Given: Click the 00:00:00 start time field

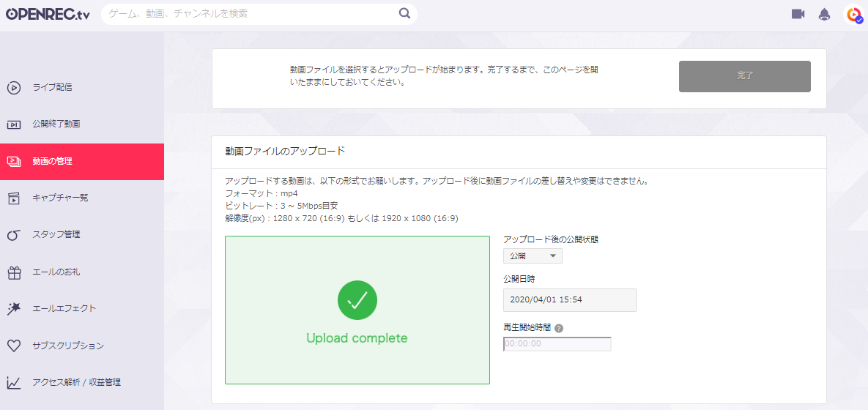Looking at the screenshot, I should click(x=557, y=343).
